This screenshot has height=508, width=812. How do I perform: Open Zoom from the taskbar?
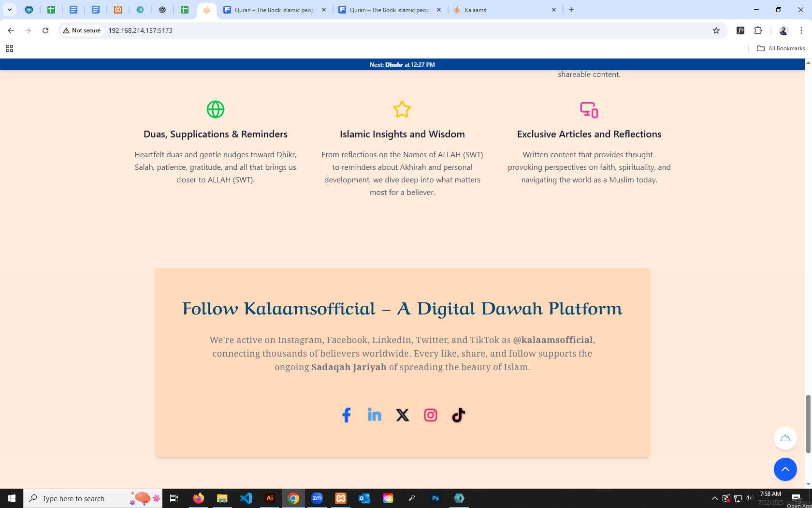[x=317, y=498]
